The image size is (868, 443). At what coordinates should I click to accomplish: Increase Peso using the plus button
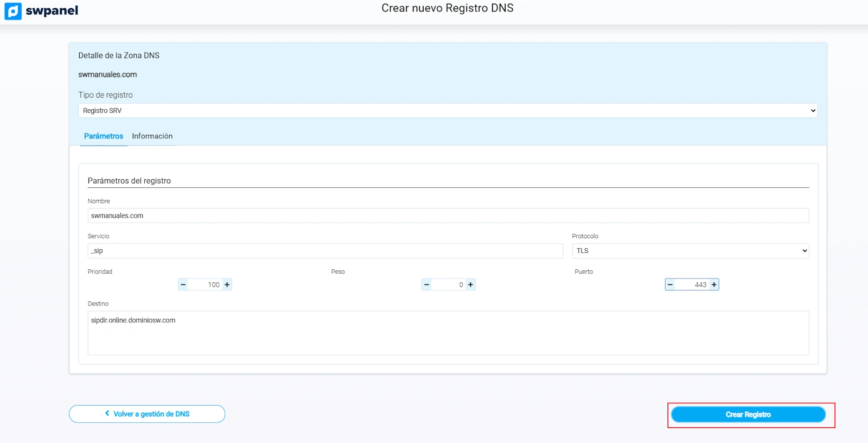click(471, 284)
